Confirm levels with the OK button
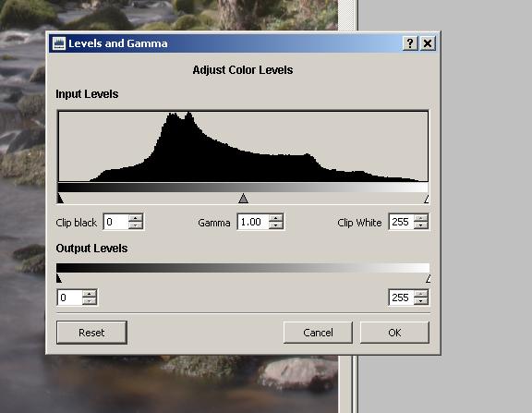 coord(394,333)
